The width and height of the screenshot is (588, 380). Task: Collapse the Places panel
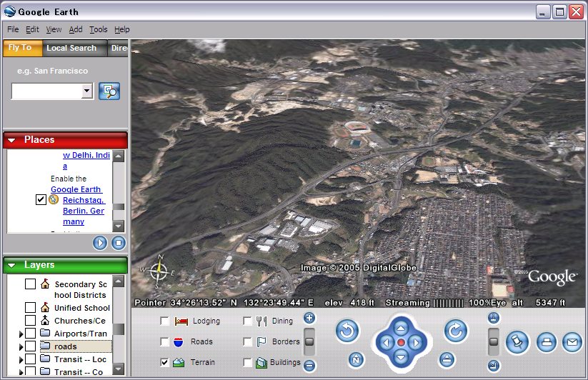pyautogui.click(x=12, y=140)
